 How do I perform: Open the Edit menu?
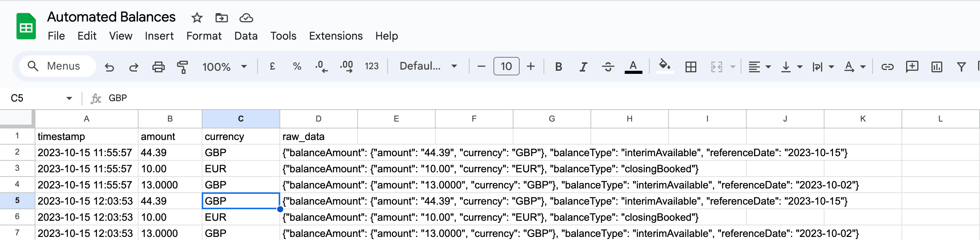pyautogui.click(x=87, y=36)
